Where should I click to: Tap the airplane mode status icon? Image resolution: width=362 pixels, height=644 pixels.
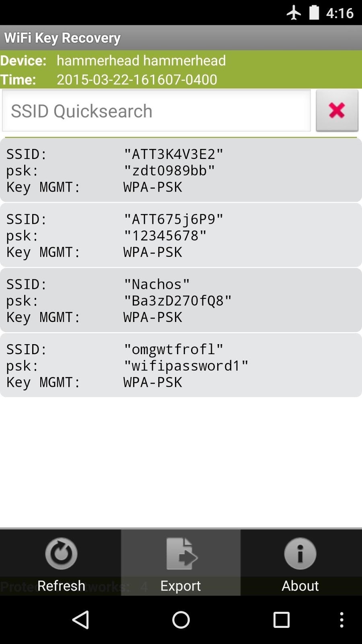(x=294, y=13)
